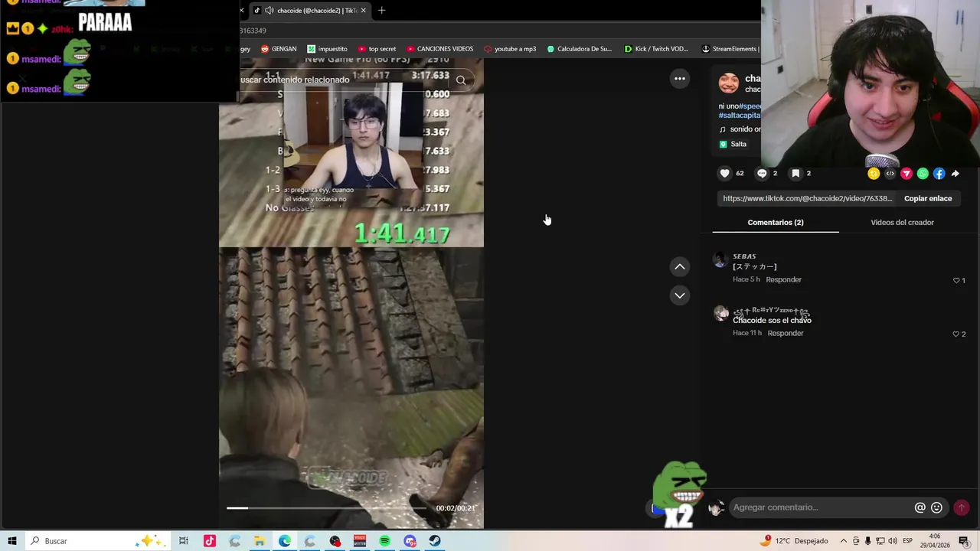Select the chacoide (@chacoide2) TikTok tab

pos(310,10)
